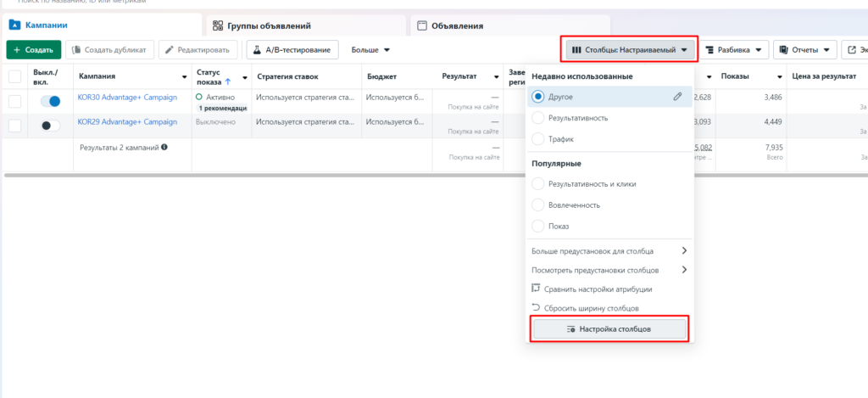Click the Выключено status text
Viewport: 868px width, 398px height.
(x=215, y=121)
